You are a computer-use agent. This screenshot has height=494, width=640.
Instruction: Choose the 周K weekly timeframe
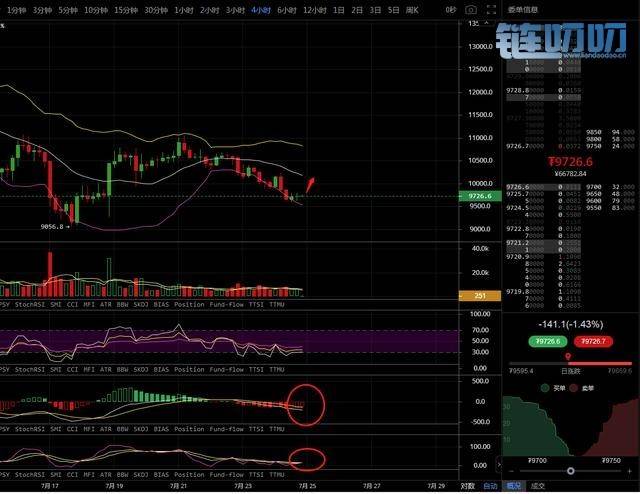click(x=412, y=10)
